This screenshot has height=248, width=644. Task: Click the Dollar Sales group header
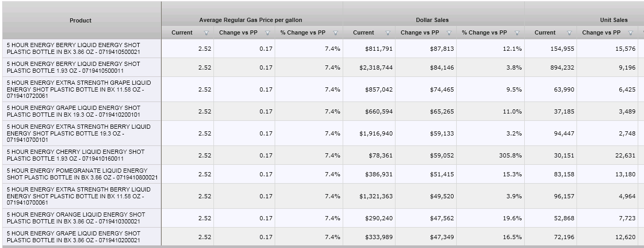coord(433,20)
